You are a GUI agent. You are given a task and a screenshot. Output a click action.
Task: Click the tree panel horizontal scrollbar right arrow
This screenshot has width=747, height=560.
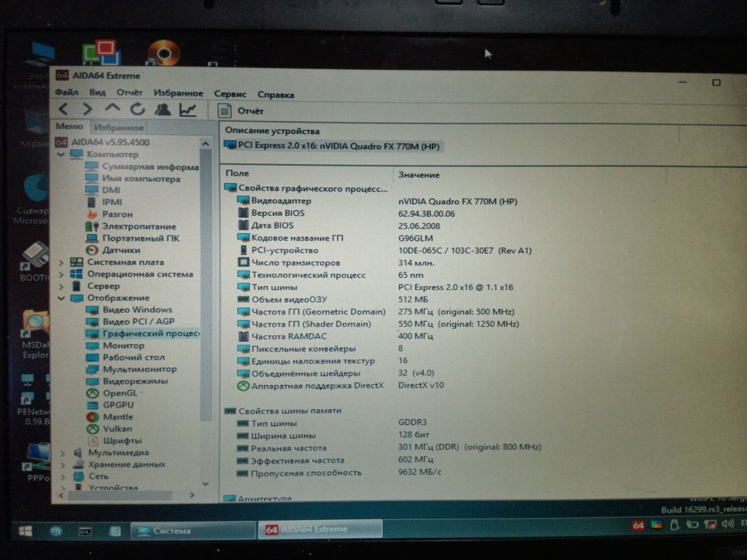click(x=192, y=495)
